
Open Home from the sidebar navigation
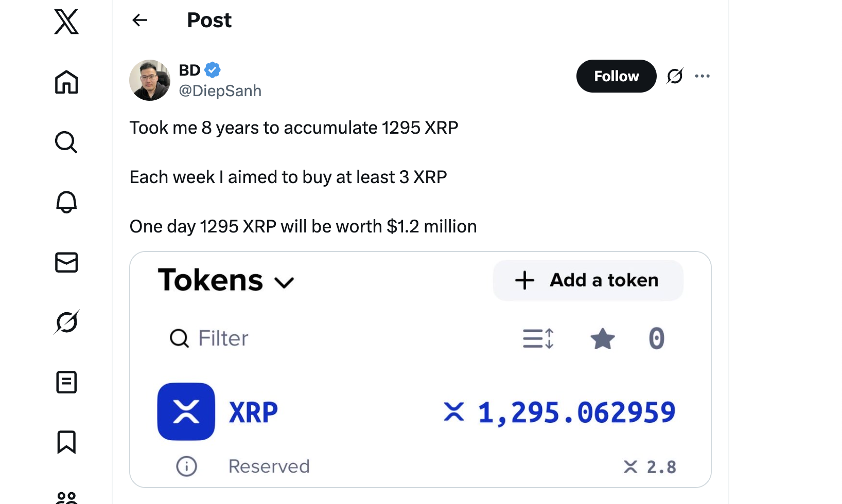click(x=66, y=82)
